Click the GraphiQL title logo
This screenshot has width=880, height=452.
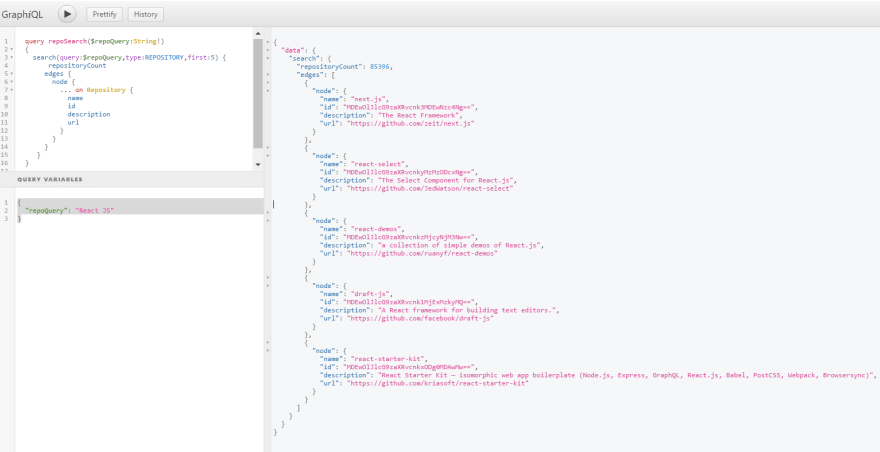[22, 15]
